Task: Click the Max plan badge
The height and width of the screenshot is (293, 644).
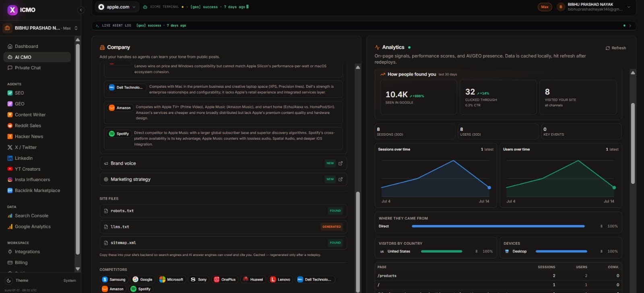Action: tap(545, 7)
